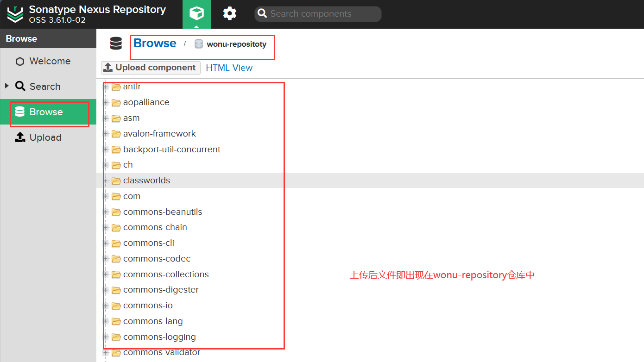Click the commons-collections folder icon

pos(116,275)
